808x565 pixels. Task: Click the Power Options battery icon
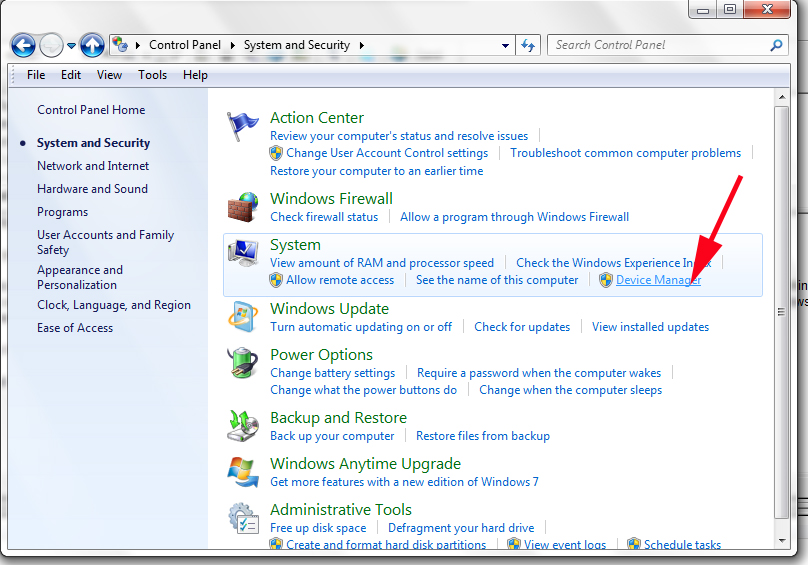(x=243, y=364)
